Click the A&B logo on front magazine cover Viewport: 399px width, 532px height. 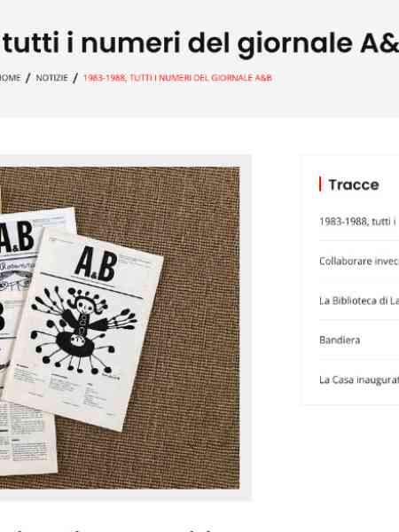click(96, 264)
